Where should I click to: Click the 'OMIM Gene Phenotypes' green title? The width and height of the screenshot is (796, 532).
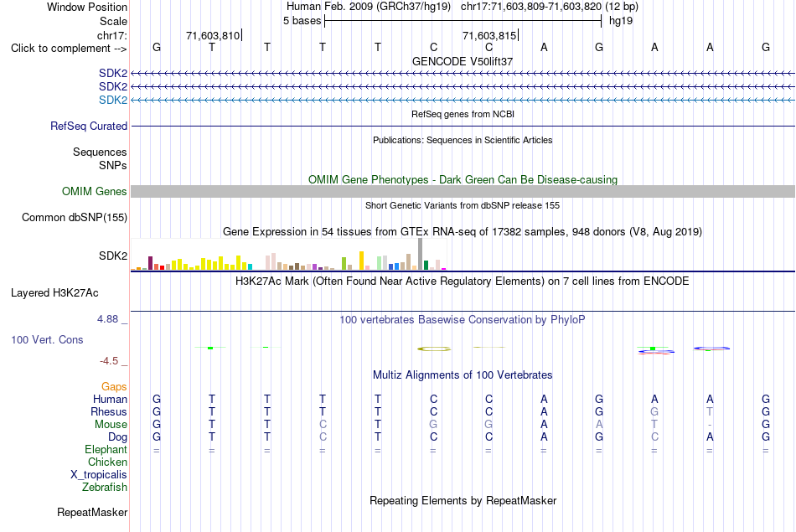tap(463, 179)
